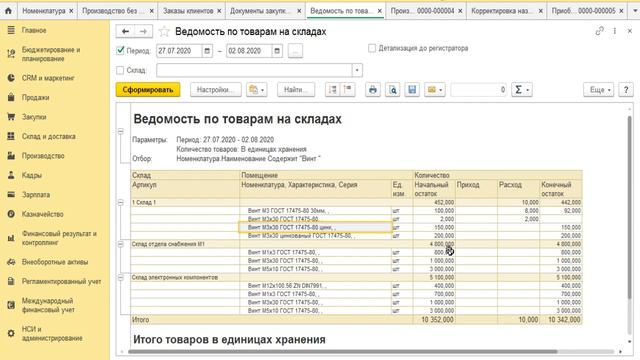Open the period selection ellipsis button
The image size is (640, 360).
(296, 51)
